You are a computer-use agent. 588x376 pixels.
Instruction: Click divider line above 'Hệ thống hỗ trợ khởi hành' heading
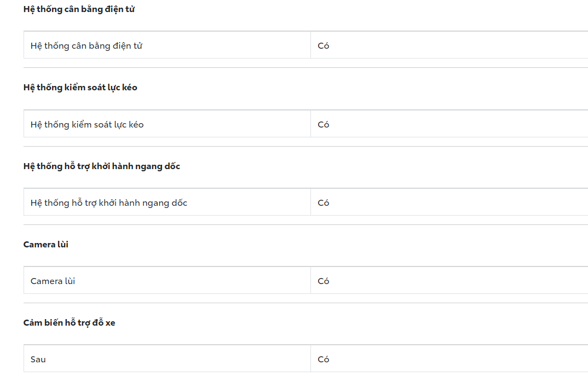(x=305, y=146)
